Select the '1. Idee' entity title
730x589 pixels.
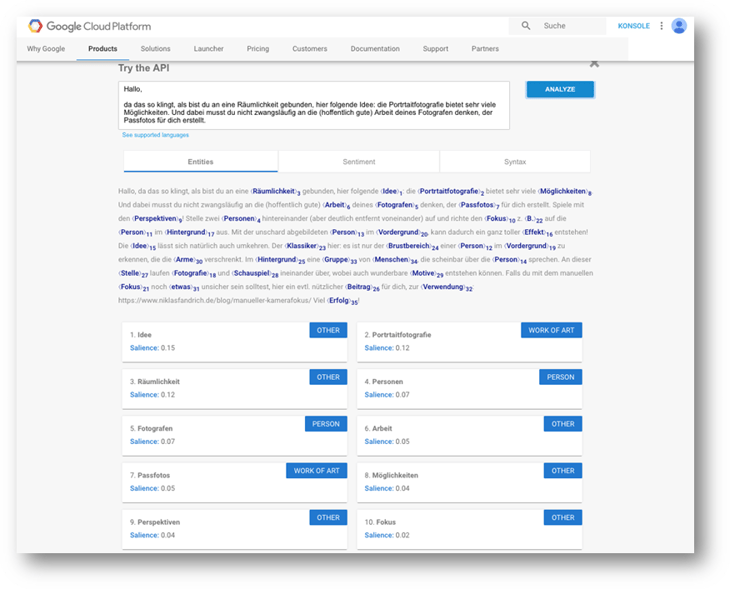(141, 335)
